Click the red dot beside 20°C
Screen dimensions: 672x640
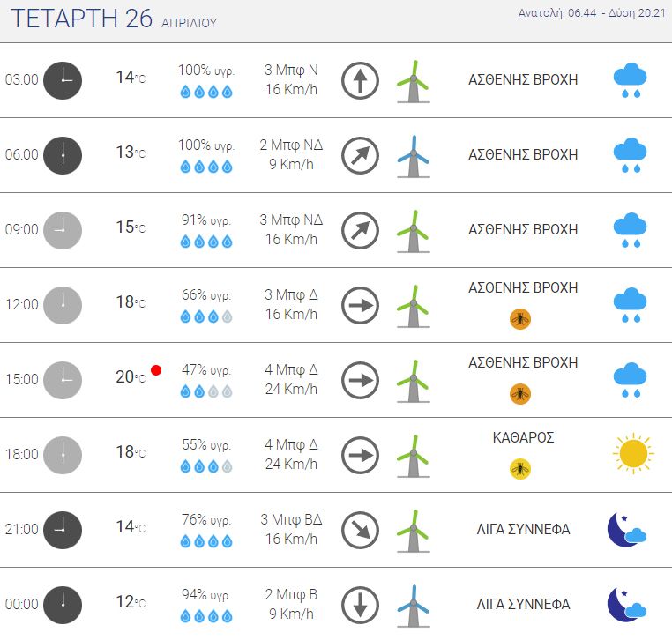pos(156,370)
